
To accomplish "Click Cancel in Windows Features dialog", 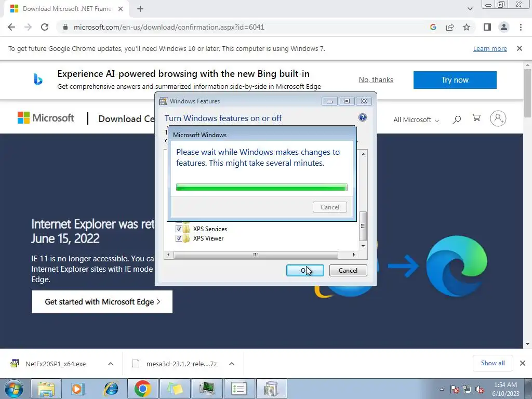I will click(x=348, y=270).
